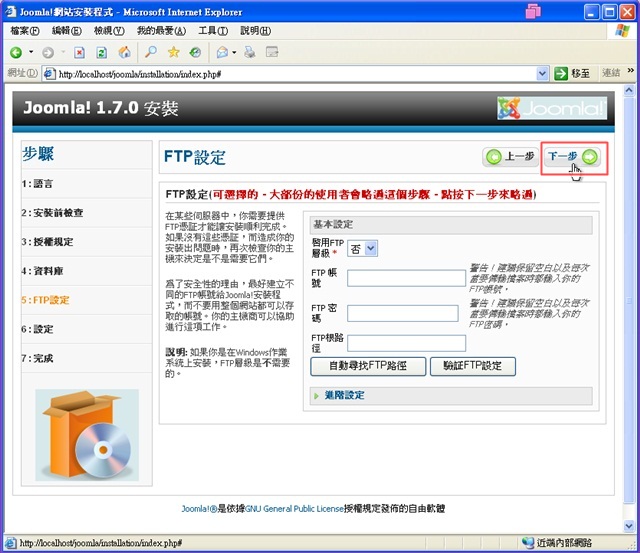Close the Internet Explorer window
This screenshot has width=640, height=553.
pos(627,12)
